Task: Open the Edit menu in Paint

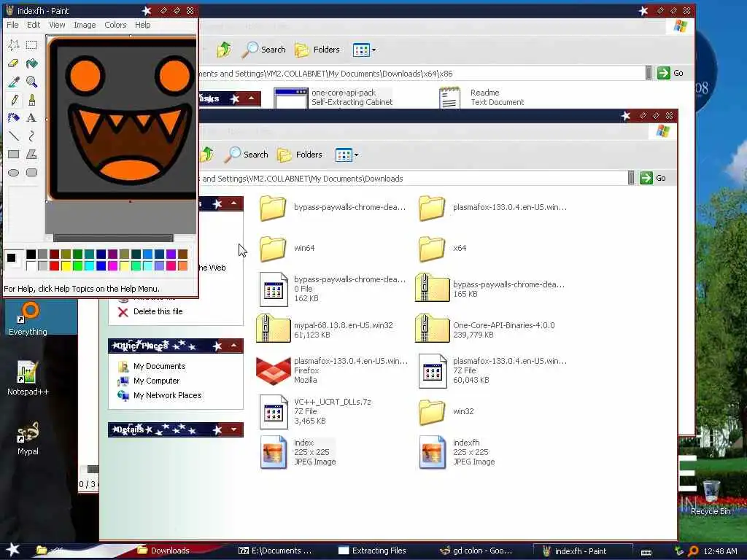Action: [x=34, y=25]
